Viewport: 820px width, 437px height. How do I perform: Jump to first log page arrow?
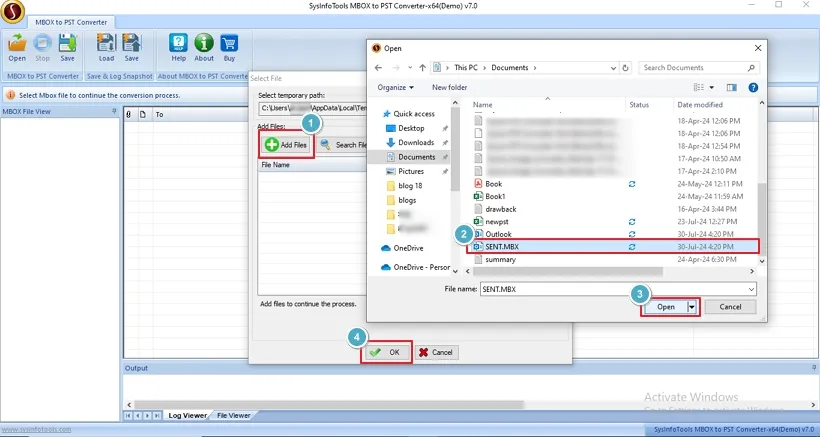129,416
